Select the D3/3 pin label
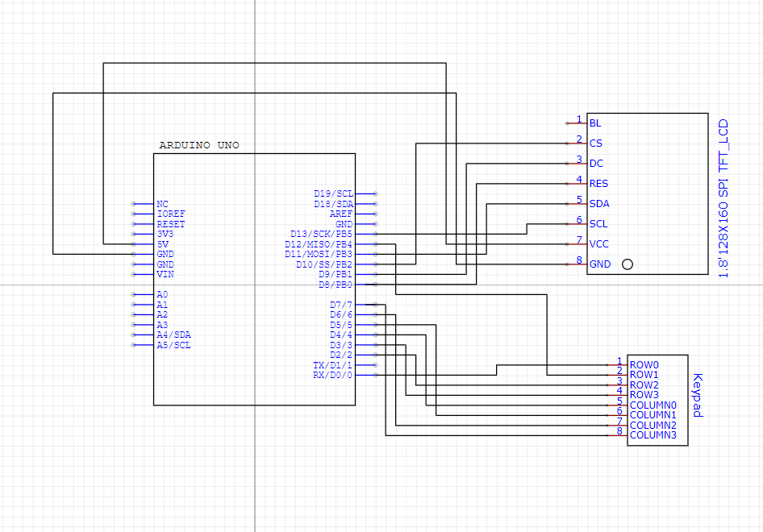This screenshot has width=763, height=532. click(x=341, y=345)
